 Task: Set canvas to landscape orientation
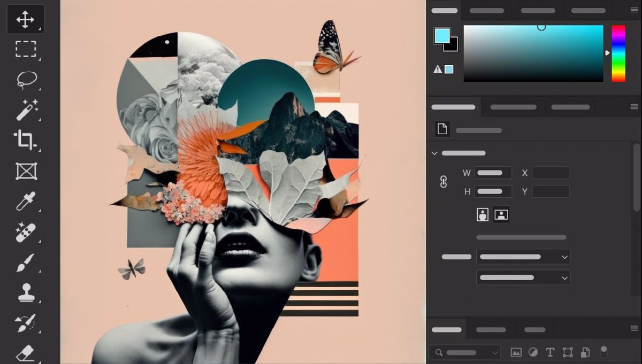[501, 215]
